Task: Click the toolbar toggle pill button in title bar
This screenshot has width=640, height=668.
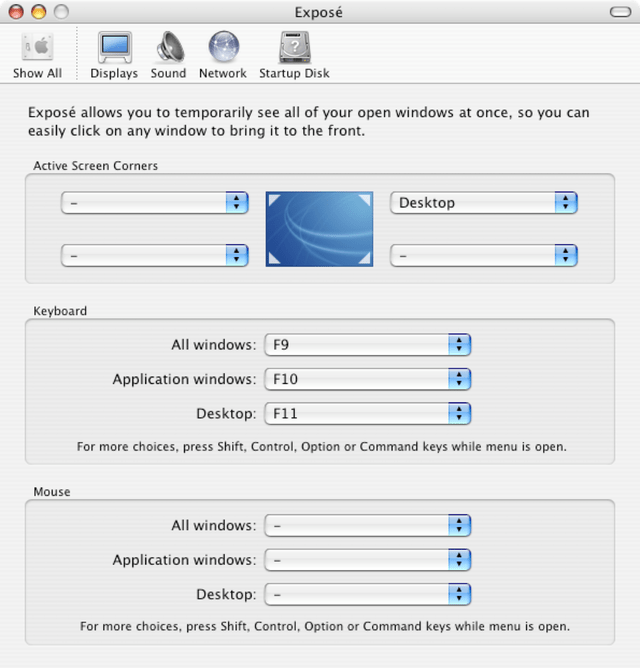Action: [x=620, y=12]
